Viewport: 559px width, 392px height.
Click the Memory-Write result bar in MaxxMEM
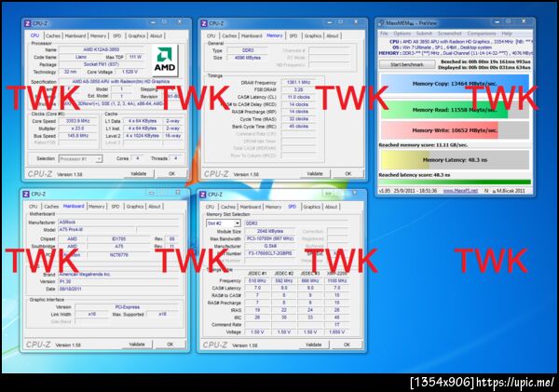tap(455, 130)
